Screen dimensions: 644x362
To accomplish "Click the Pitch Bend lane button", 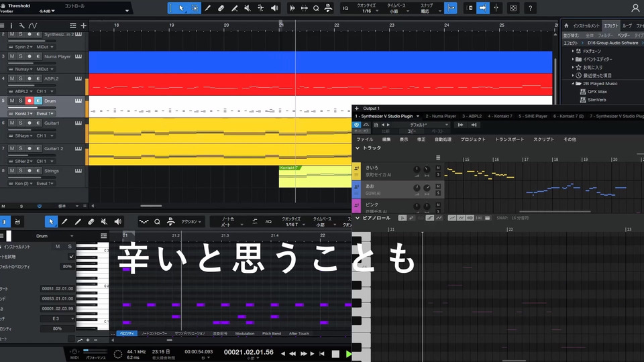I will pos(272,333).
